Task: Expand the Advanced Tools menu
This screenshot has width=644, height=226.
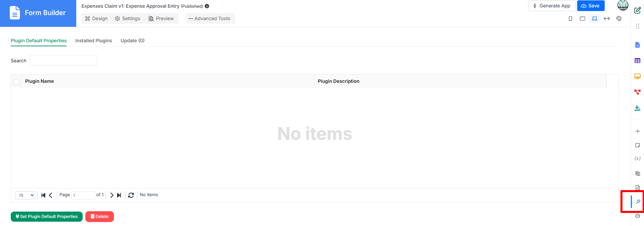Action: point(210,18)
